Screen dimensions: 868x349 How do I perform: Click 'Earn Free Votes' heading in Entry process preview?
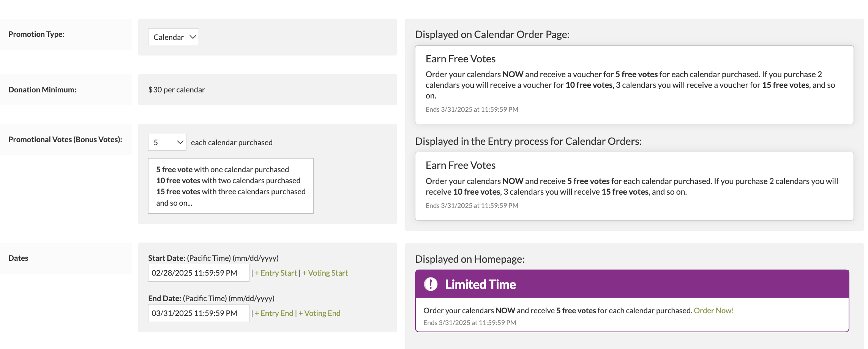pos(460,165)
